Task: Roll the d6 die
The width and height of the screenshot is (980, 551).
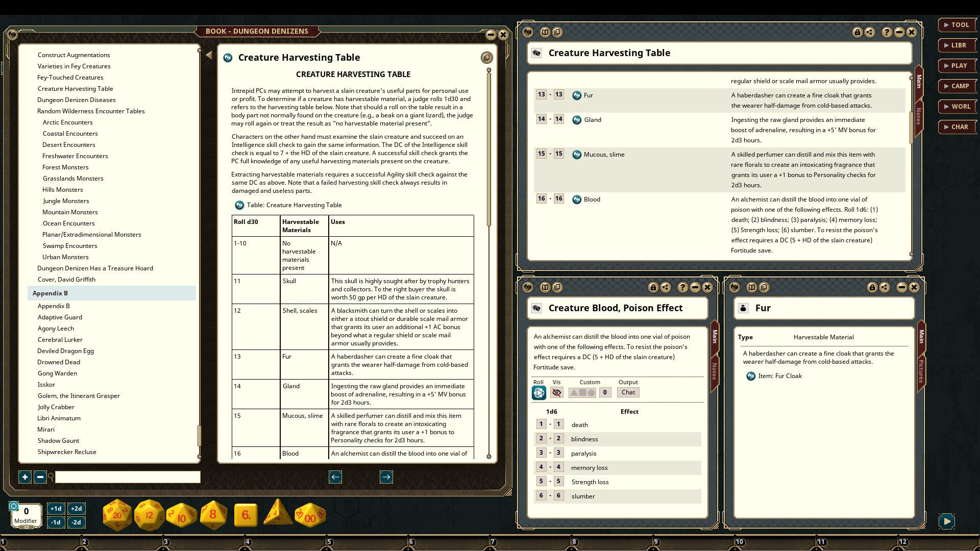Action: click(x=245, y=515)
